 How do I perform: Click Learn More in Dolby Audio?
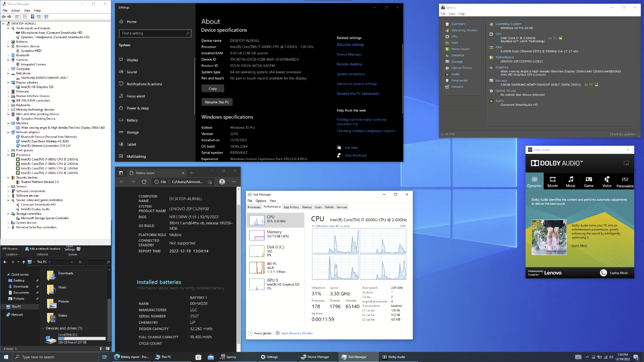click(579, 246)
